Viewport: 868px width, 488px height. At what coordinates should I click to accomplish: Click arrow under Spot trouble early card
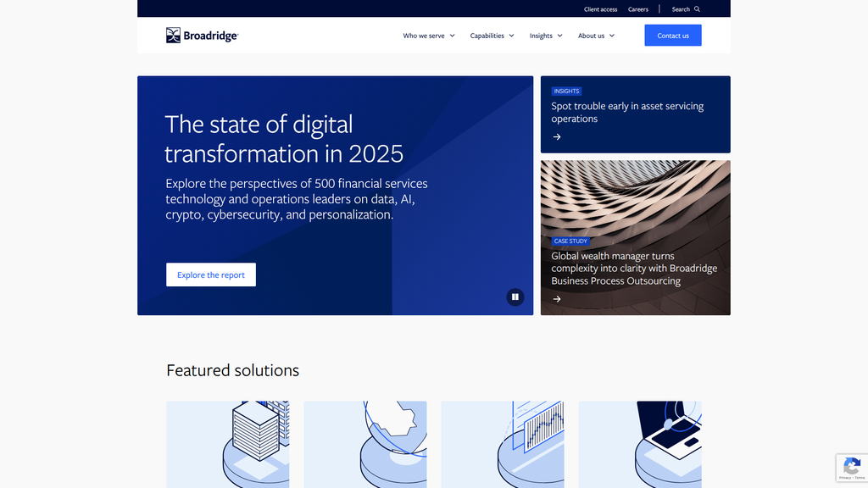click(557, 137)
